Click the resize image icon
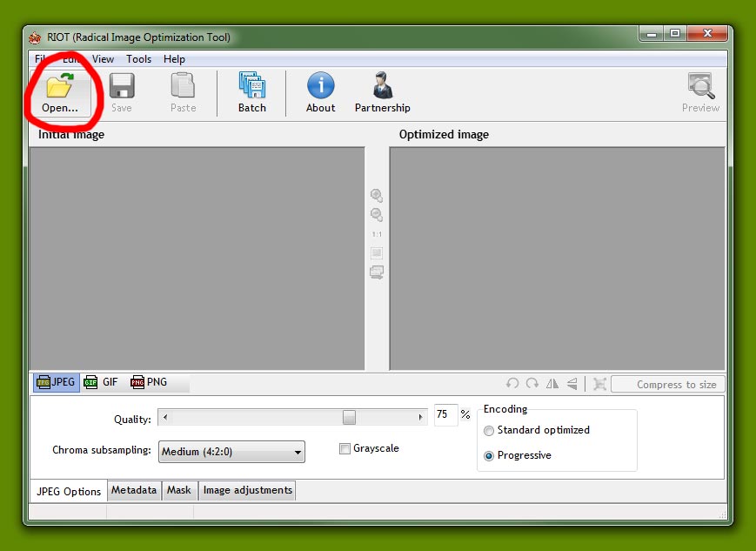 [599, 384]
